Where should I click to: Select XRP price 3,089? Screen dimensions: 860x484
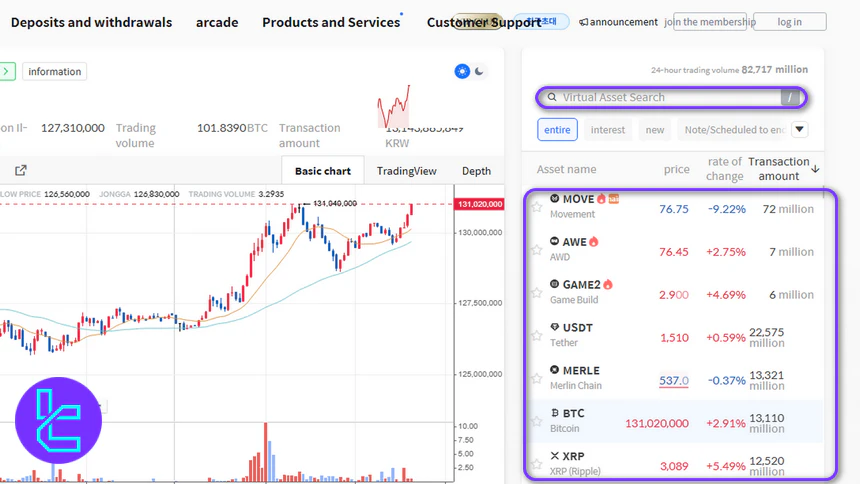point(674,466)
